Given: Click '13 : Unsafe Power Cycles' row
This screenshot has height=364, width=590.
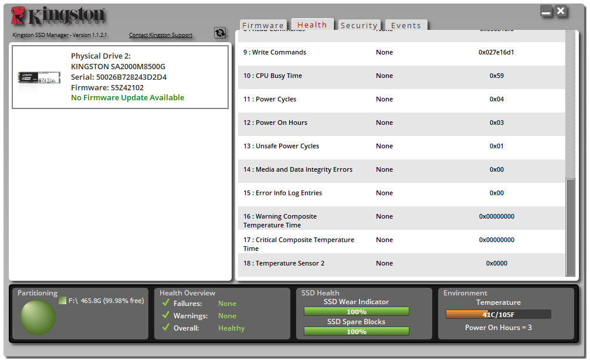Looking at the screenshot, I should [x=402, y=148].
